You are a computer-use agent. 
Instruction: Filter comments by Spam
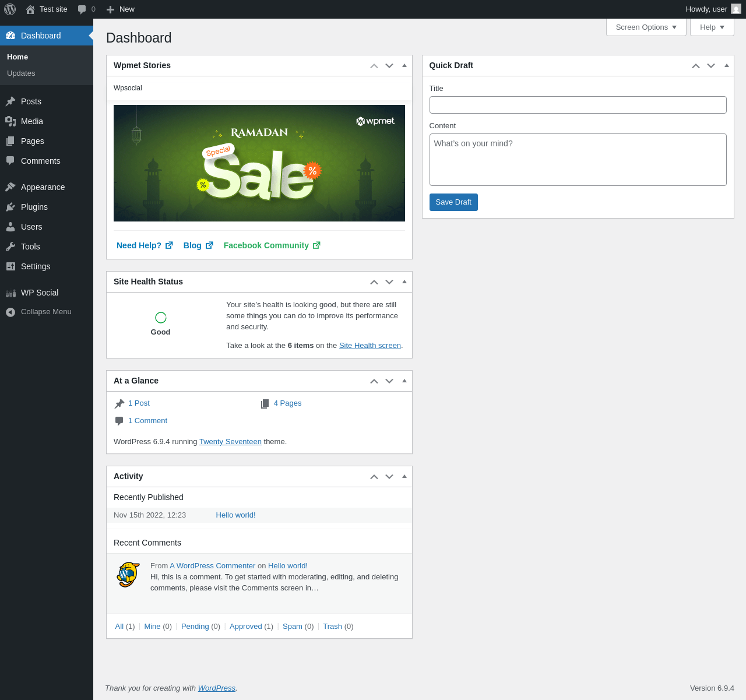pos(293,627)
